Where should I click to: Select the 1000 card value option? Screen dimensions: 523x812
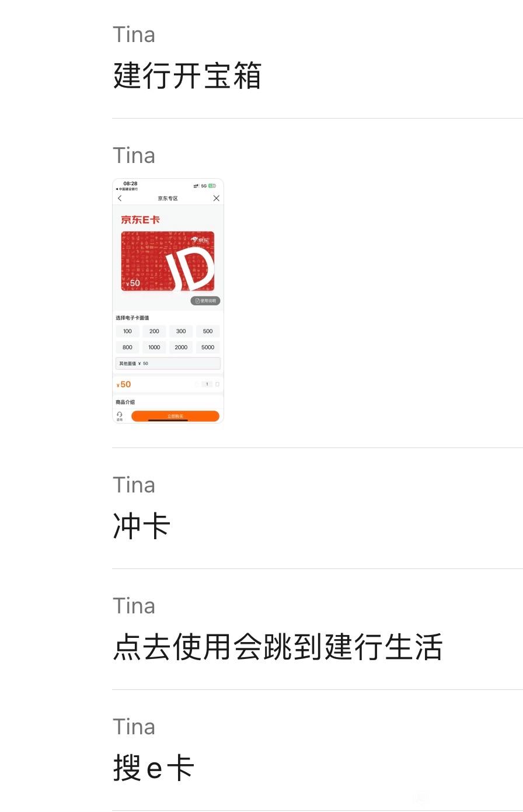point(154,347)
